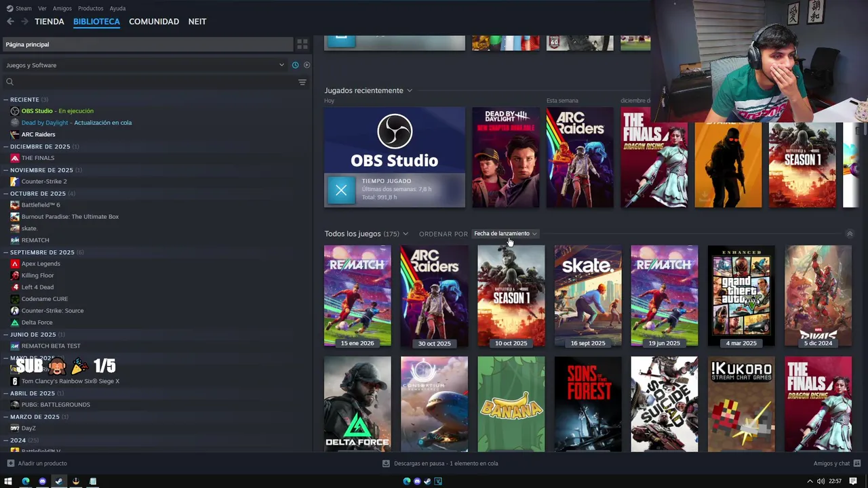Collapse the DICIEMBRE DE 2025 group
Viewport: 868px width, 488px height.
tap(5, 146)
